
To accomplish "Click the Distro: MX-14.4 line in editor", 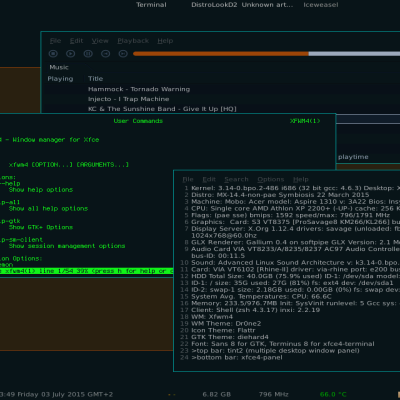I will point(280,195).
